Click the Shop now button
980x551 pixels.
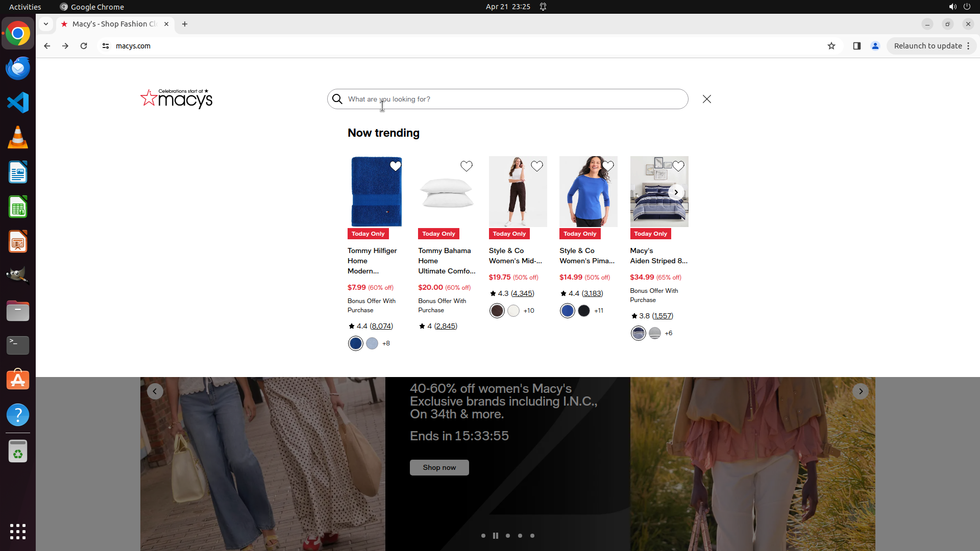[439, 467]
